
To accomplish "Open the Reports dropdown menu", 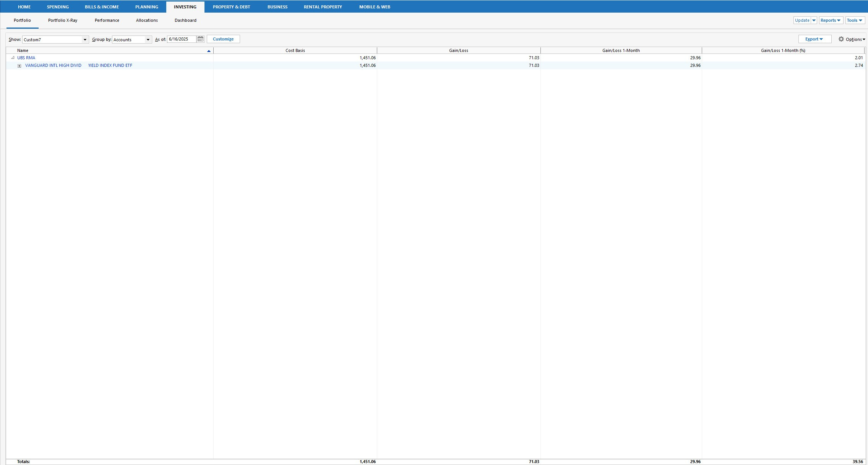I will pyautogui.click(x=831, y=20).
